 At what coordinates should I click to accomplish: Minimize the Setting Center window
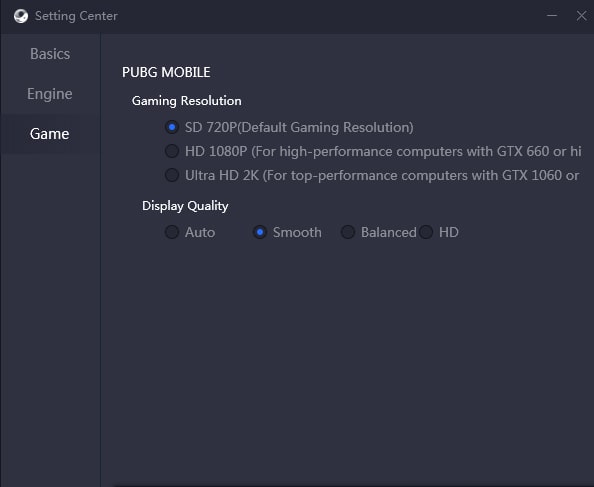(x=552, y=16)
